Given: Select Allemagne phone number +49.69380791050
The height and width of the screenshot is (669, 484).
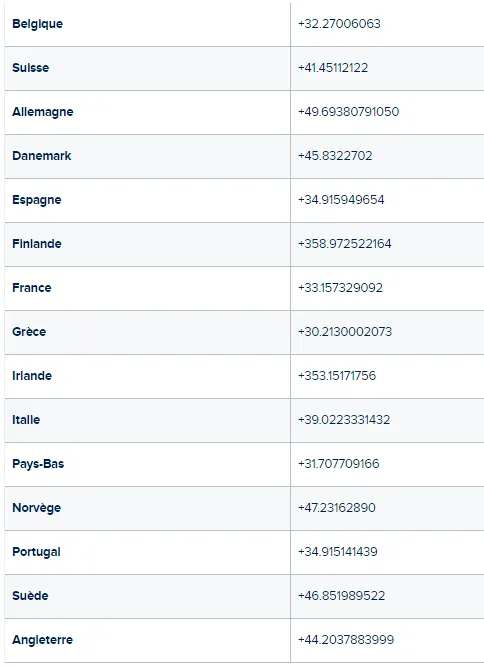Looking at the screenshot, I should point(349,111).
